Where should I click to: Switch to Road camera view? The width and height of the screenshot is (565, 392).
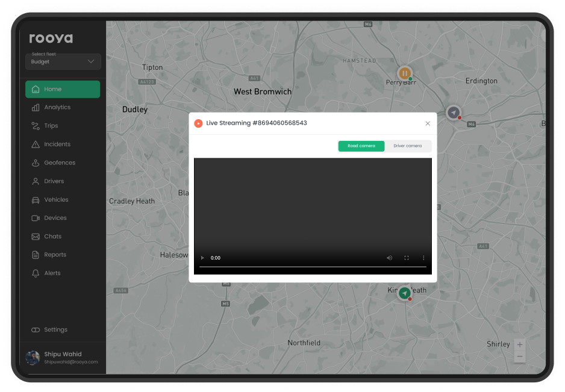coord(361,146)
